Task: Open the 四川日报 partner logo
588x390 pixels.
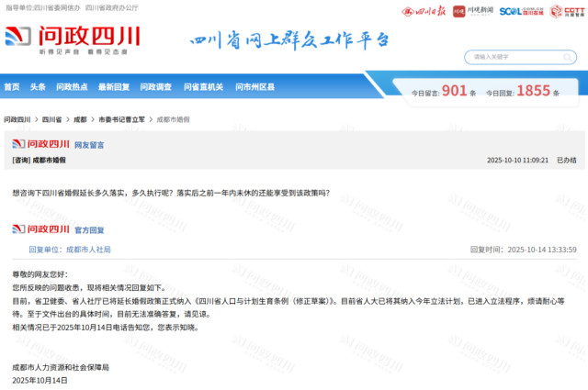Action: (x=424, y=11)
